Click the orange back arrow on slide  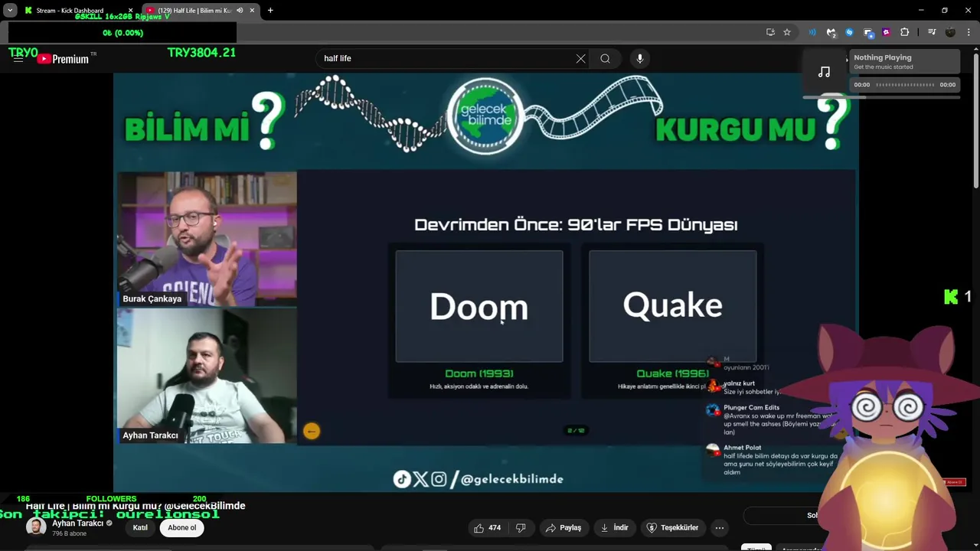(311, 431)
